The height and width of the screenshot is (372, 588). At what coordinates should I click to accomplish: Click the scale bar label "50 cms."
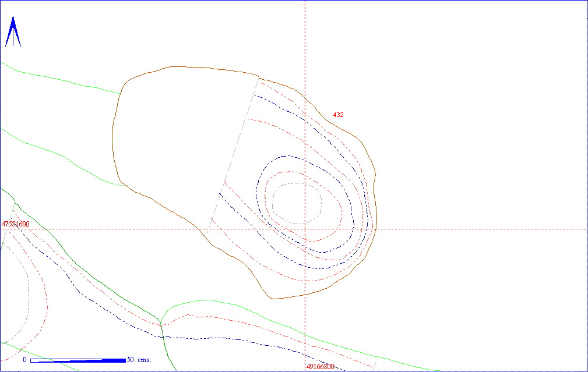pyautogui.click(x=139, y=360)
